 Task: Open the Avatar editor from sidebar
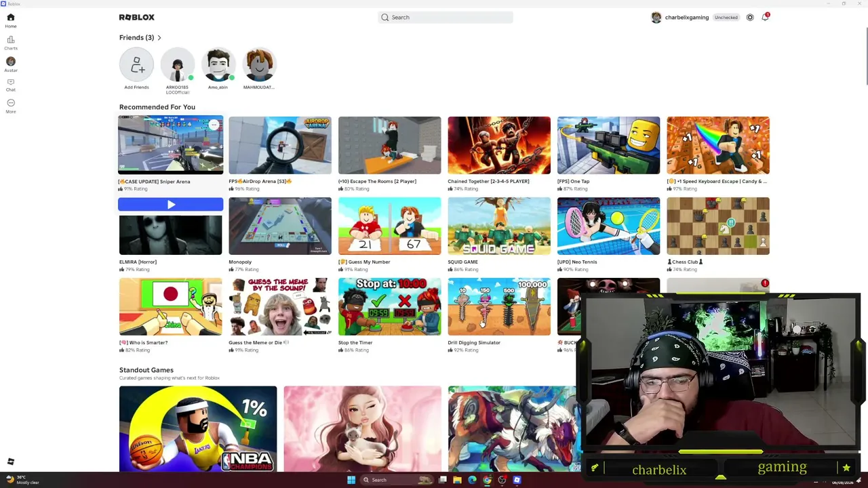click(x=11, y=64)
